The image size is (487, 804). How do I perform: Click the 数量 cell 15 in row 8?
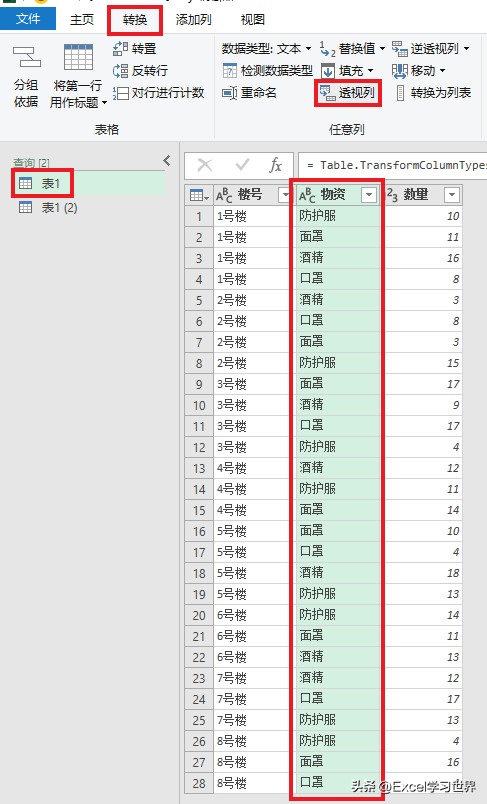pyautogui.click(x=421, y=363)
